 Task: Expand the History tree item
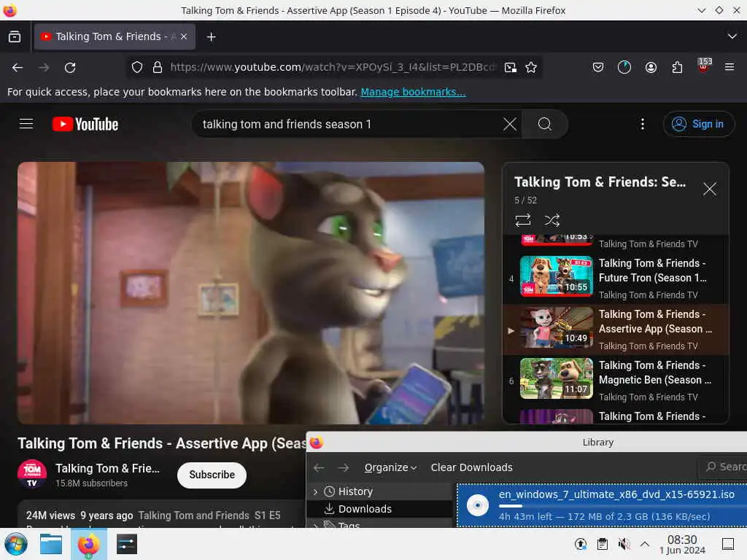[316, 491]
